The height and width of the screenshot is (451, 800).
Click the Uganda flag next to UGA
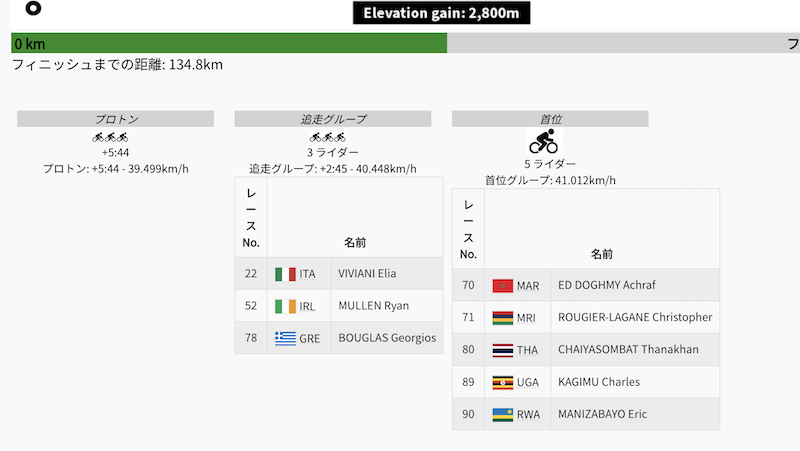pyautogui.click(x=502, y=382)
